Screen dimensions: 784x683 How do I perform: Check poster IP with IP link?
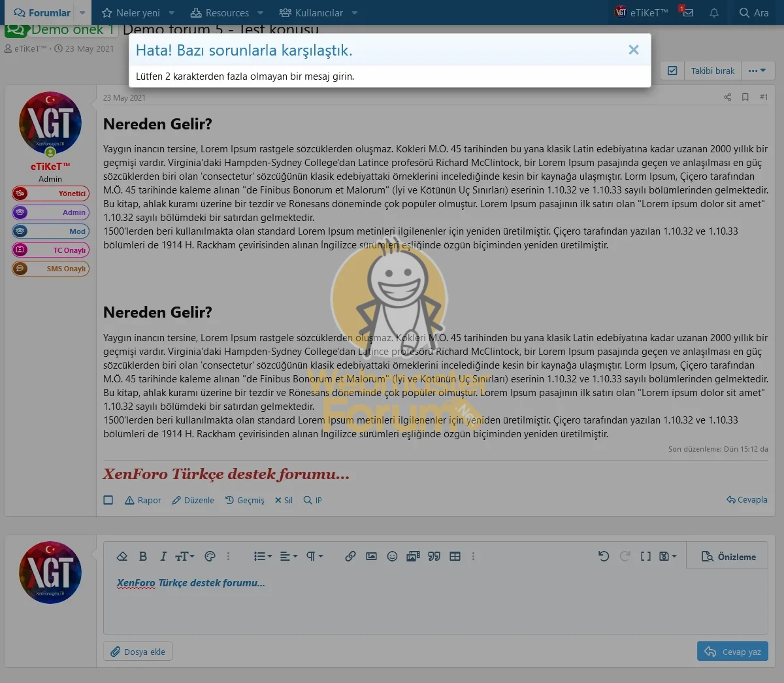[x=312, y=500]
